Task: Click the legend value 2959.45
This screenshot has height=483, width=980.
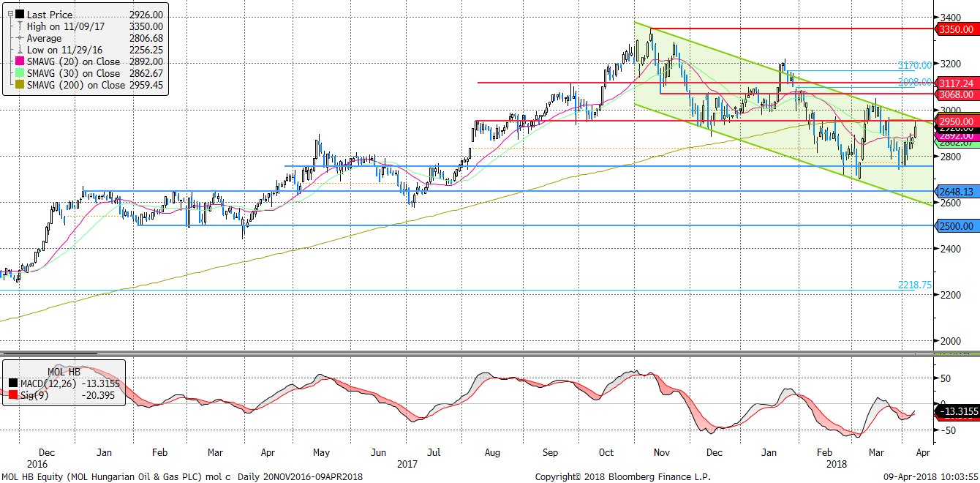Action: click(145, 85)
